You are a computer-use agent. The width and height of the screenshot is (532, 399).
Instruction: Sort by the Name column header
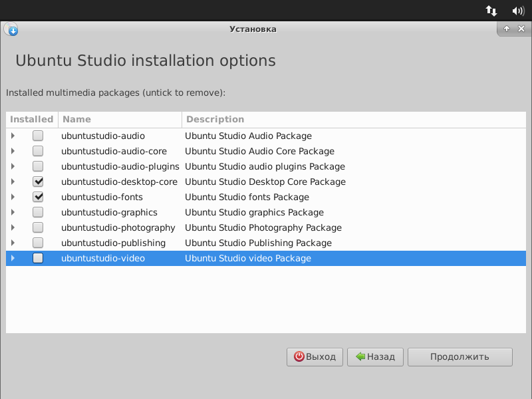tap(120, 120)
